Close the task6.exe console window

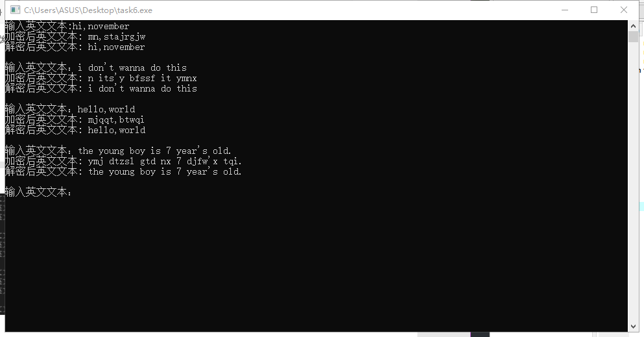coord(623,10)
